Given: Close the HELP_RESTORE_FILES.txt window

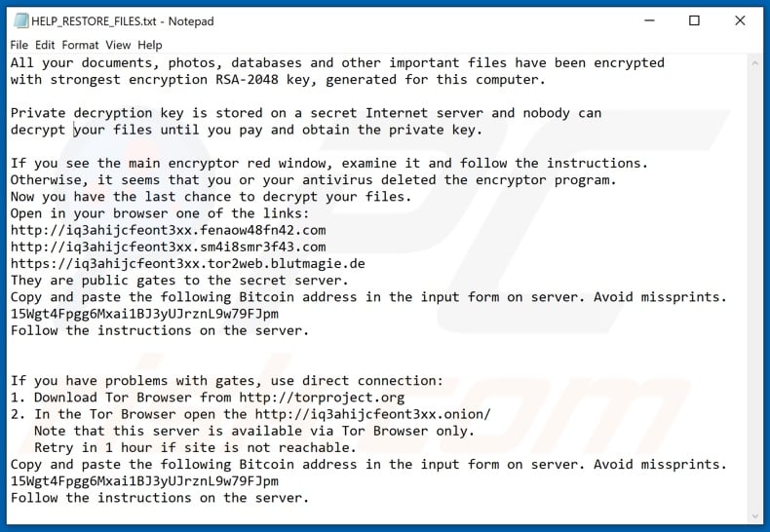Looking at the screenshot, I should coord(740,19).
